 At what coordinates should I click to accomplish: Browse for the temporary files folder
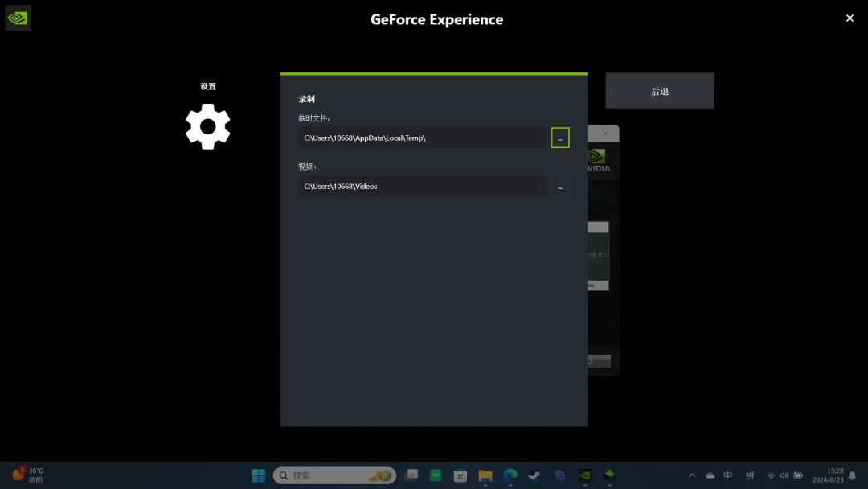pyautogui.click(x=560, y=138)
